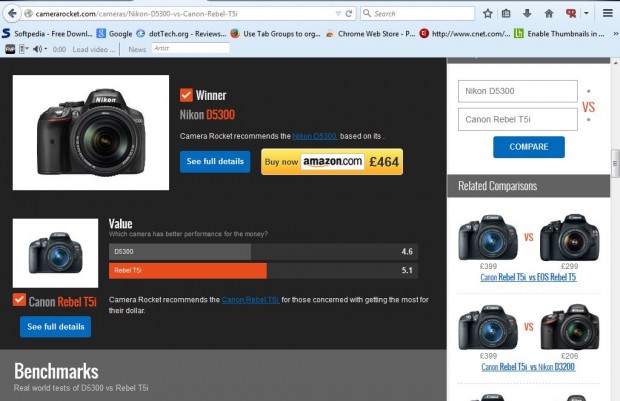The image size is (620, 401).
Task: Open the Softpedia - Free Downl... bookmark
Action: pos(50,33)
